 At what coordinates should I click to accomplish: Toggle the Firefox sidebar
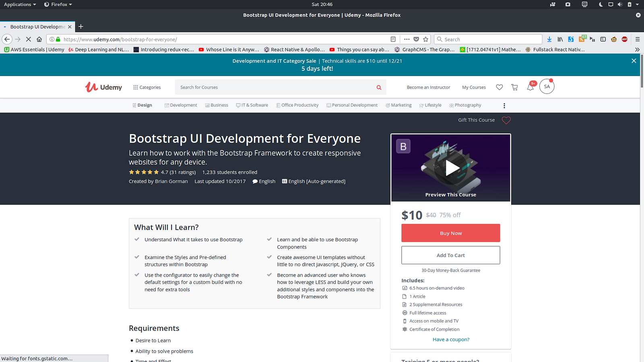coord(603,39)
